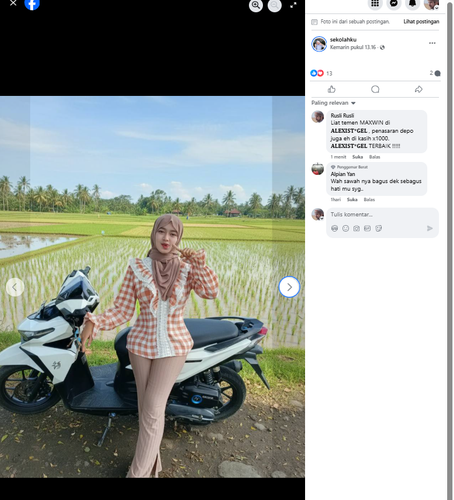Click 'Suka' on Rusli Rusli's comment
The height and width of the screenshot is (500, 454).
pyautogui.click(x=357, y=157)
